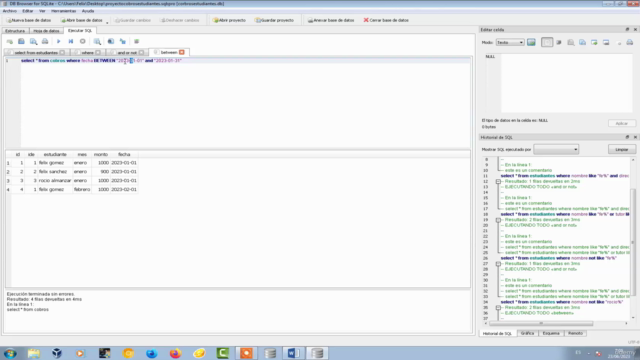Click Abrir proyecto
The height and width of the screenshot is (360, 640).
(229, 20)
